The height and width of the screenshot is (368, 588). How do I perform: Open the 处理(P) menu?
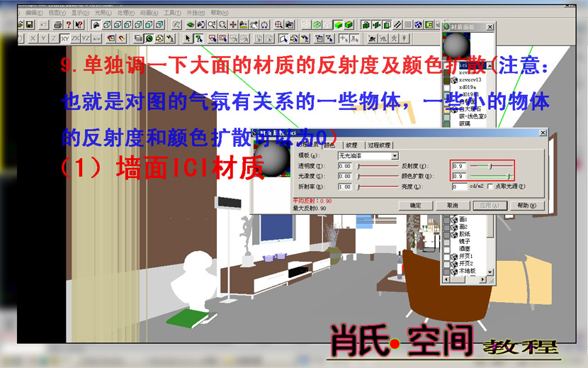[x=126, y=13]
